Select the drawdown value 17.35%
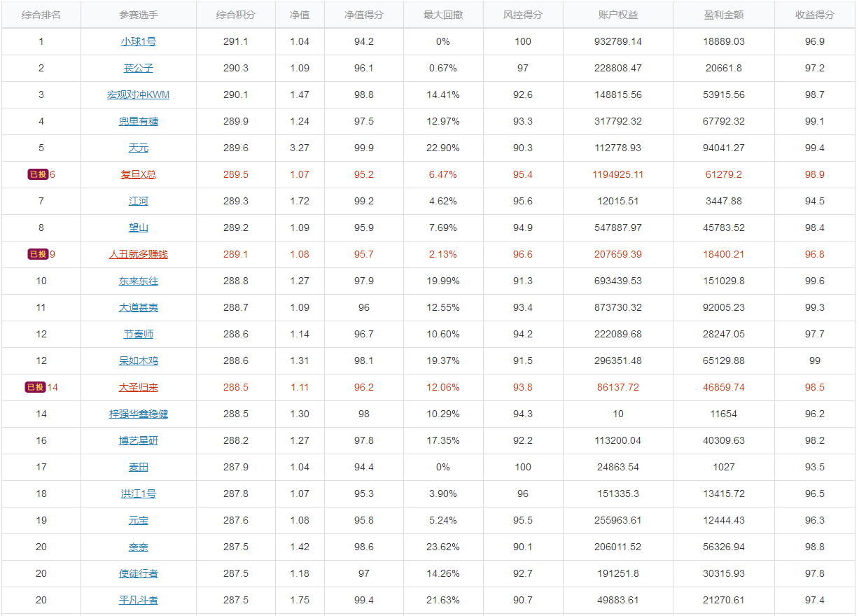Screen dimensions: 859x616 coord(442,440)
